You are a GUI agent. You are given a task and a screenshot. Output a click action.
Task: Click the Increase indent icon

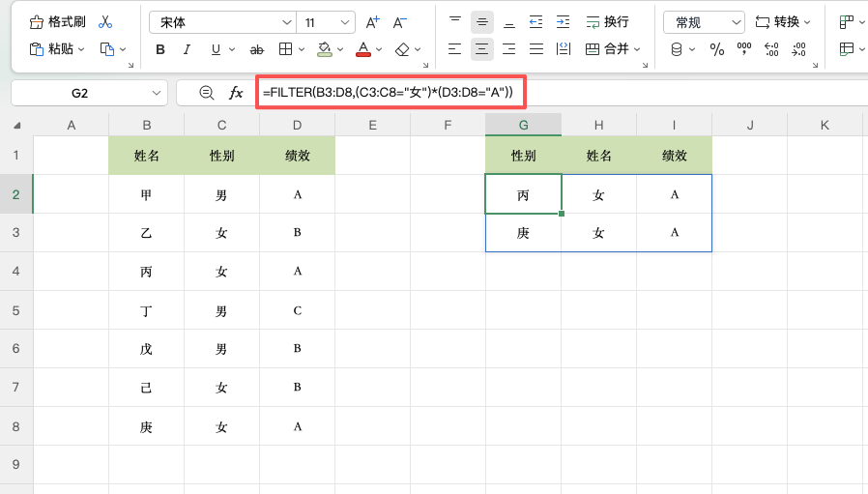coord(563,22)
